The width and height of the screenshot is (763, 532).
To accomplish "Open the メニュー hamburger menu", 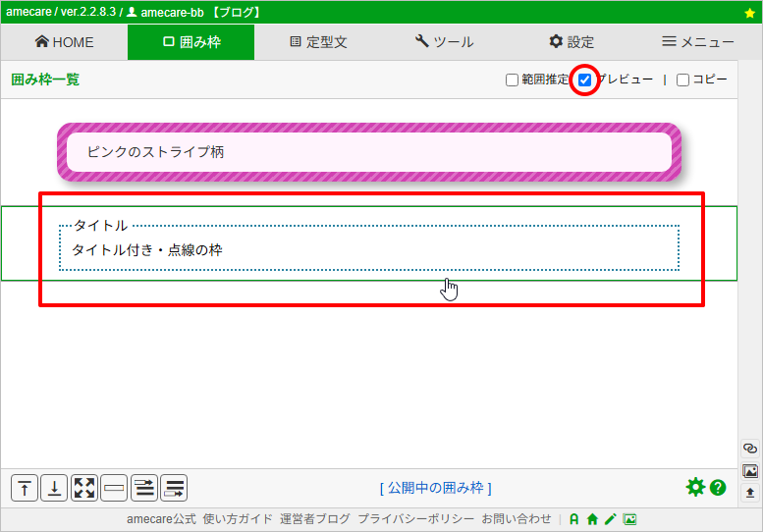I will pos(697,42).
